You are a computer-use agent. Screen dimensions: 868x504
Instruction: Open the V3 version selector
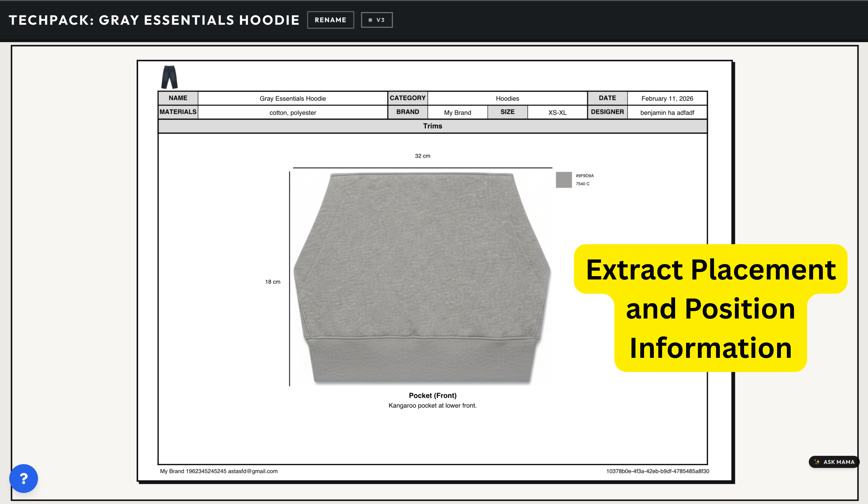[377, 20]
